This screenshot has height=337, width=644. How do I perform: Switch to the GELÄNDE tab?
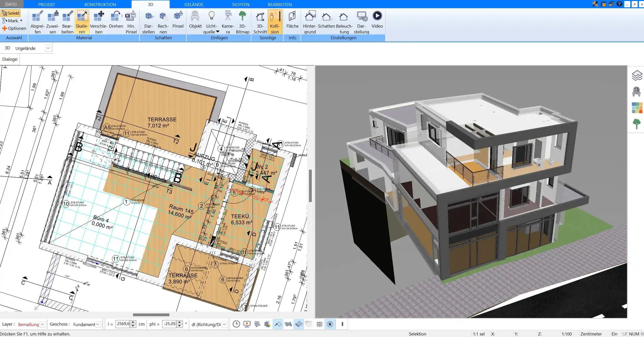(x=194, y=4)
